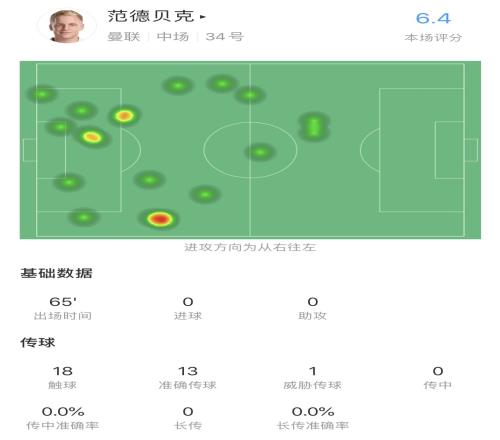Select the green hotspot at top-left corner area
This screenshot has width=500, height=440.
[42, 94]
